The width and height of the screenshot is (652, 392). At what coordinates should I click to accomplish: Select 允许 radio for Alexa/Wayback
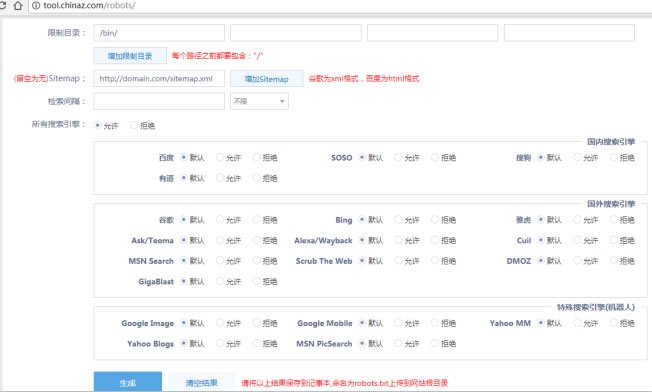tap(398, 240)
